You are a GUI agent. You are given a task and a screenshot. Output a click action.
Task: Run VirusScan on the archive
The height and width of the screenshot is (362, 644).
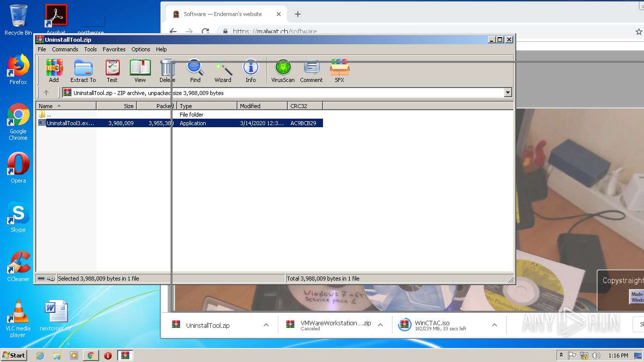click(283, 71)
